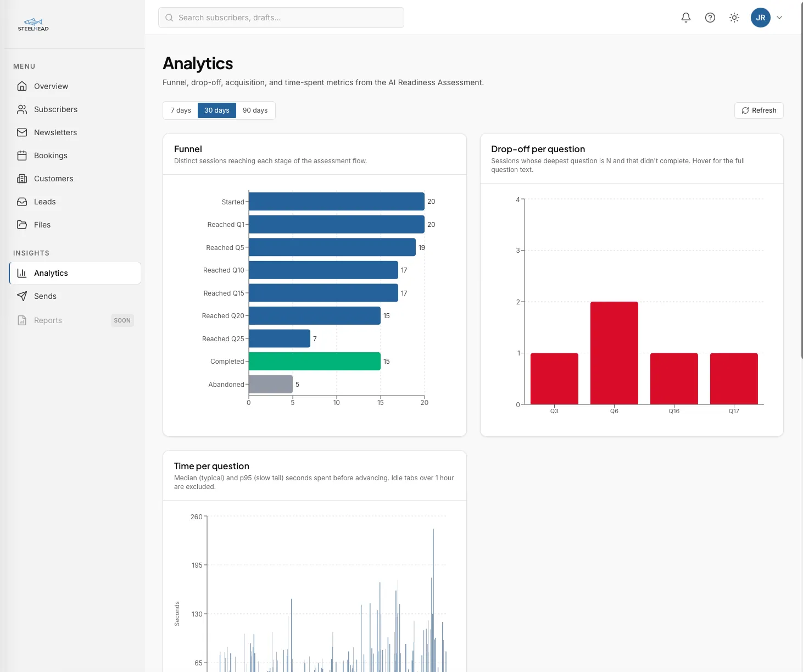Click the 'Reached Q25' axis label
The height and width of the screenshot is (672, 803).
[223, 338]
